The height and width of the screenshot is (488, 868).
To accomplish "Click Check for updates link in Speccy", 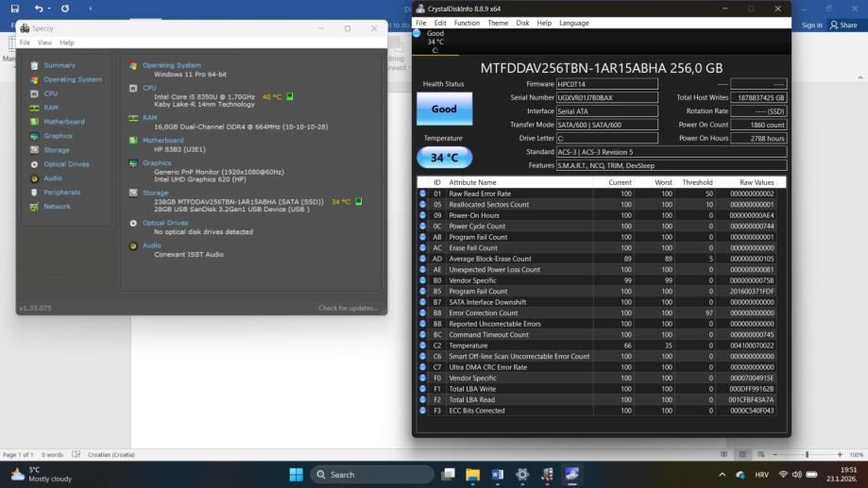I will pos(348,308).
